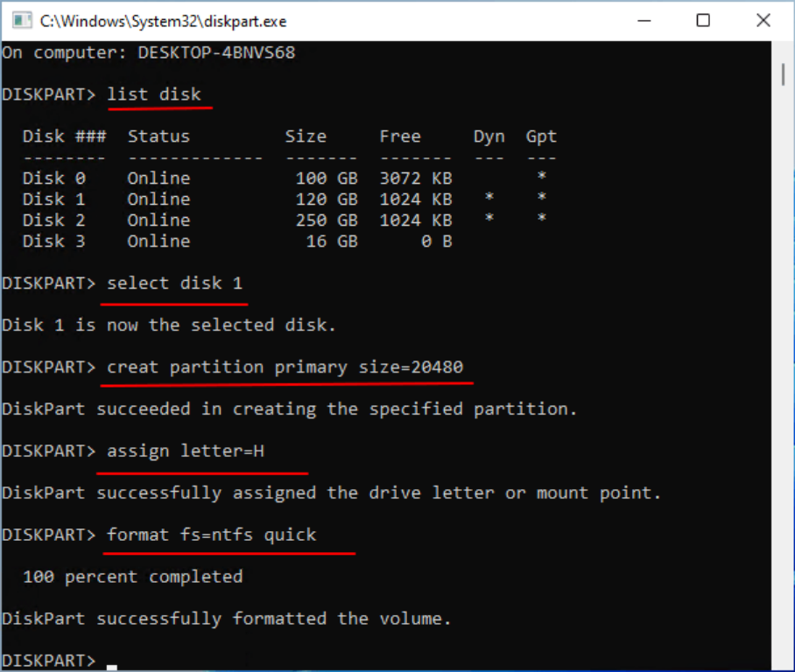The width and height of the screenshot is (795, 672).
Task: Click the 'Disk 1' row label in table
Action: [x=54, y=199]
